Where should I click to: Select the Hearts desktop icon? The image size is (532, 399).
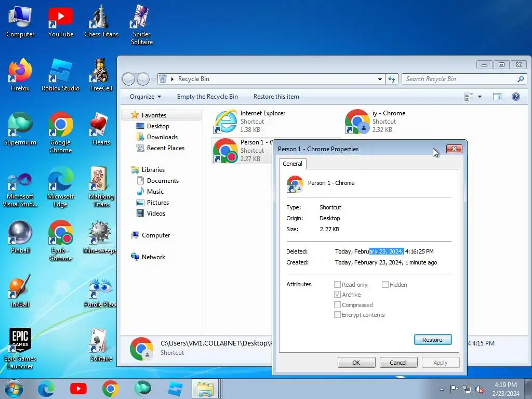[x=101, y=129]
